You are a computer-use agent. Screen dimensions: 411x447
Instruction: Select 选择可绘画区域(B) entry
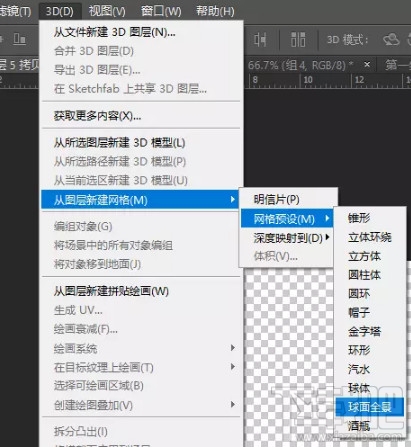click(141, 386)
